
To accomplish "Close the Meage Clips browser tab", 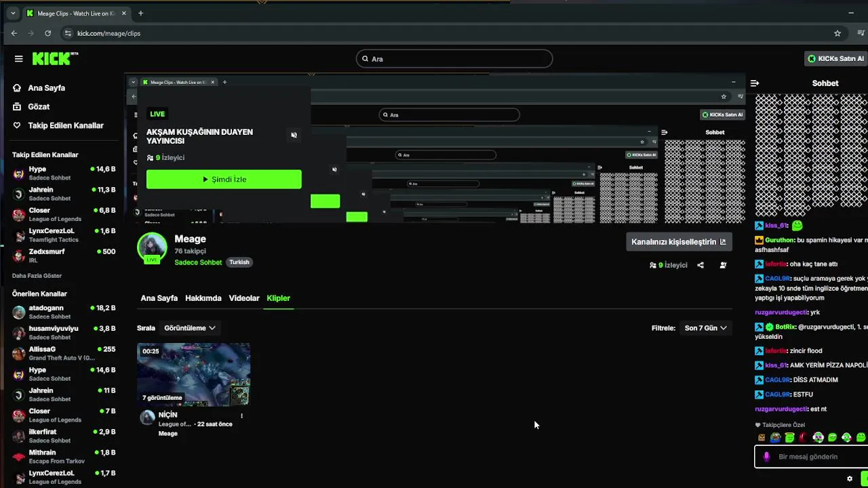I will coord(124,14).
